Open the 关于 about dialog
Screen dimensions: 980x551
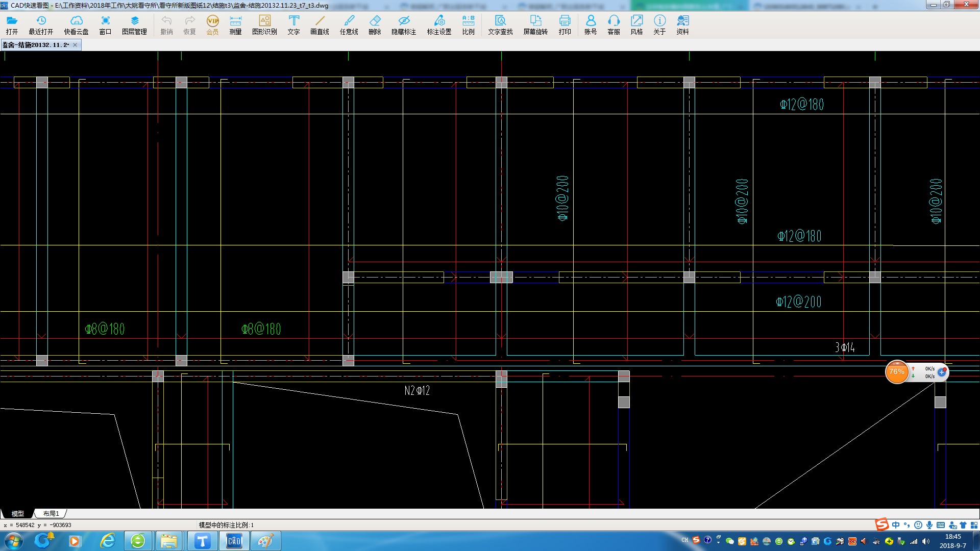coord(659,24)
